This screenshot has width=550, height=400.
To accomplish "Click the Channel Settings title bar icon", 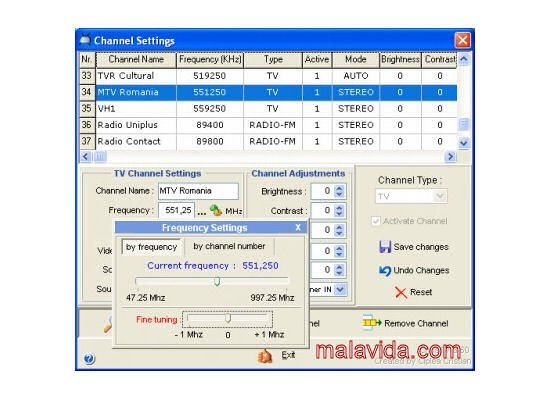I will point(85,40).
